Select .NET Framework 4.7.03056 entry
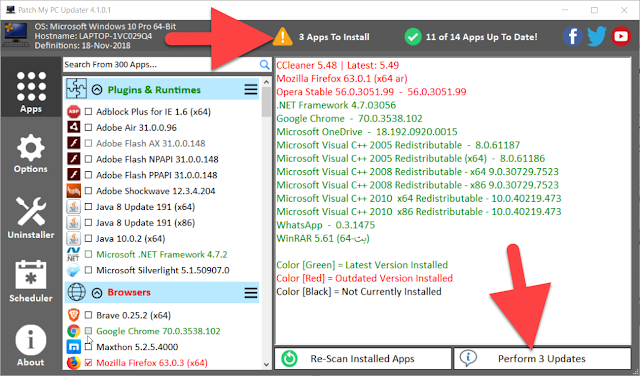This screenshot has height=376, width=640. 336,105
